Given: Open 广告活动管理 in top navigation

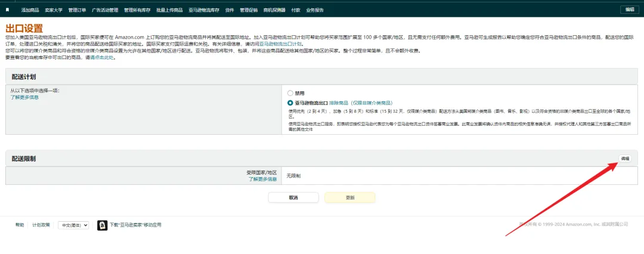Looking at the screenshot, I should (105, 10).
